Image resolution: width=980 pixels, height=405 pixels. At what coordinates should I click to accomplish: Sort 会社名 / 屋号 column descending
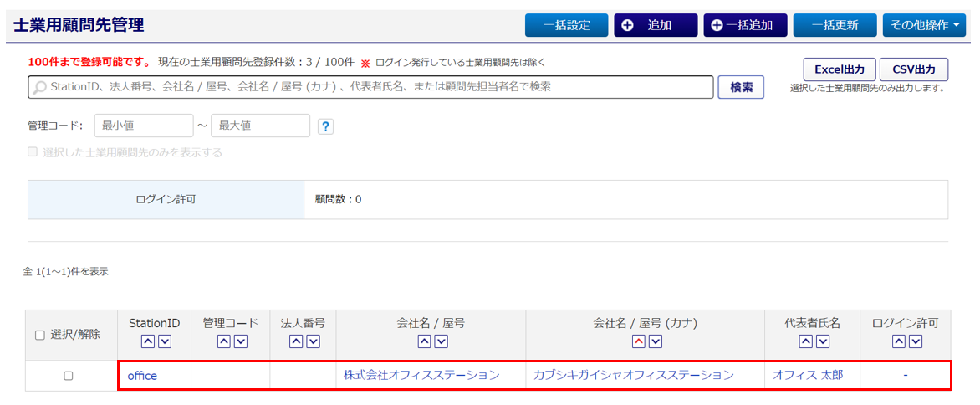[442, 341]
